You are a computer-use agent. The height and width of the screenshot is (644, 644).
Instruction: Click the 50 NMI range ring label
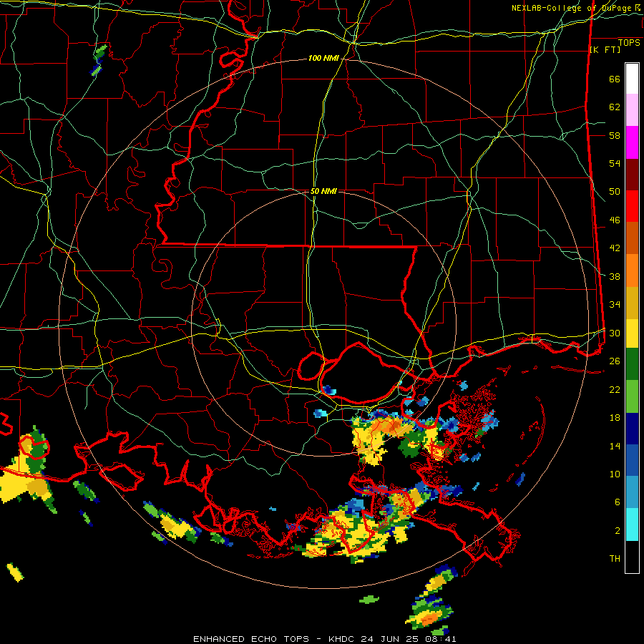(323, 191)
